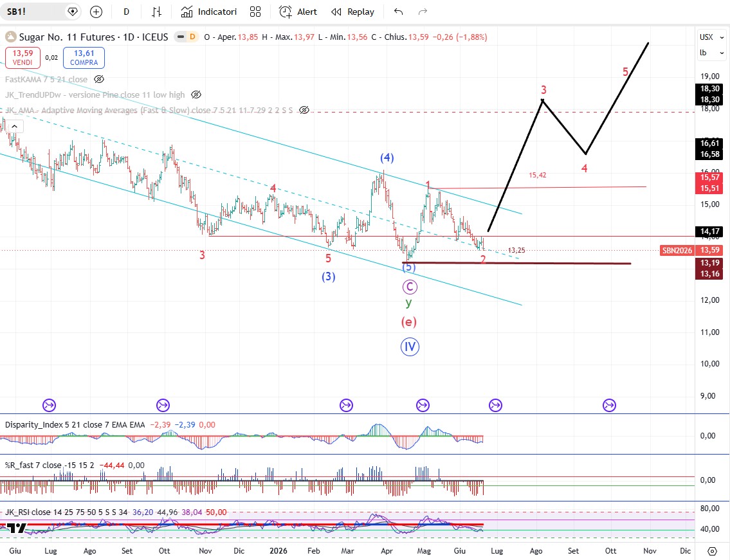Open the symbol details diamond icon

(73, 12)
